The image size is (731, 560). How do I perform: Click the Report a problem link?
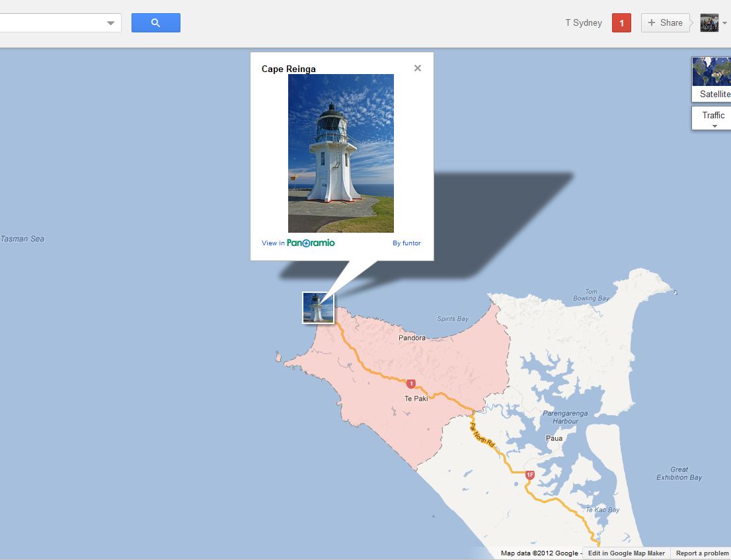(x=702, y=553)
